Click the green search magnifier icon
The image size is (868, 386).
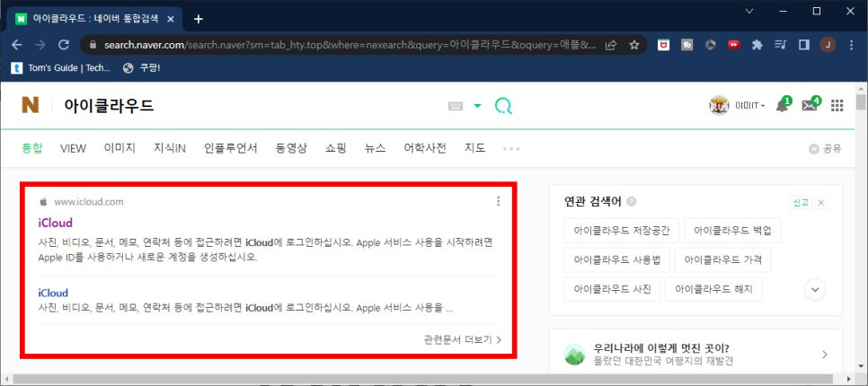click(x=503, y=106)
